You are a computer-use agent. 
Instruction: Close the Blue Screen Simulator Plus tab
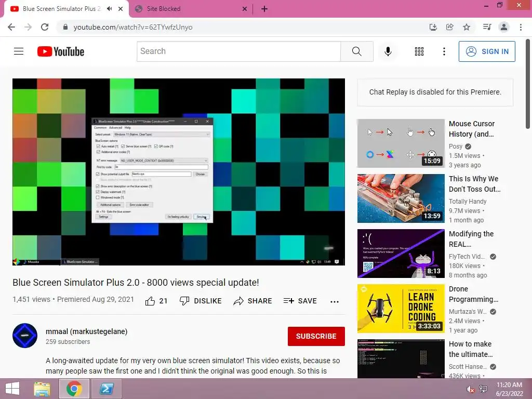point(121,9)
